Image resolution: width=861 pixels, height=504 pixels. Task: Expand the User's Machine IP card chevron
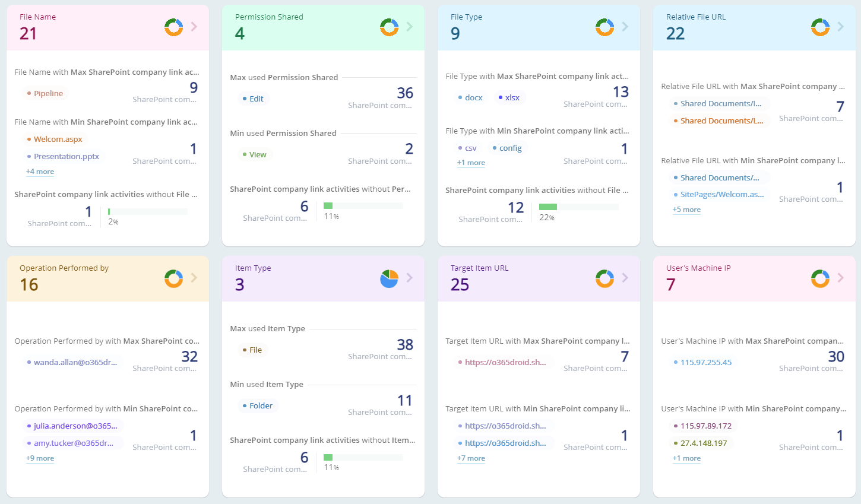pyautogui.click(x=840, y=278)
